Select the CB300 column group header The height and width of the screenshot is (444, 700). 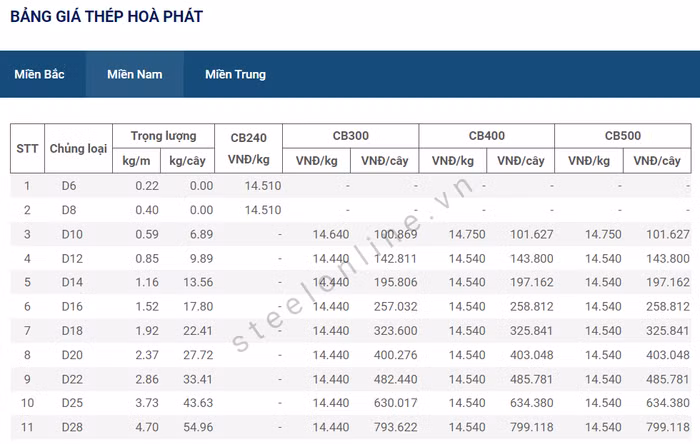click(x=350, y=136)
